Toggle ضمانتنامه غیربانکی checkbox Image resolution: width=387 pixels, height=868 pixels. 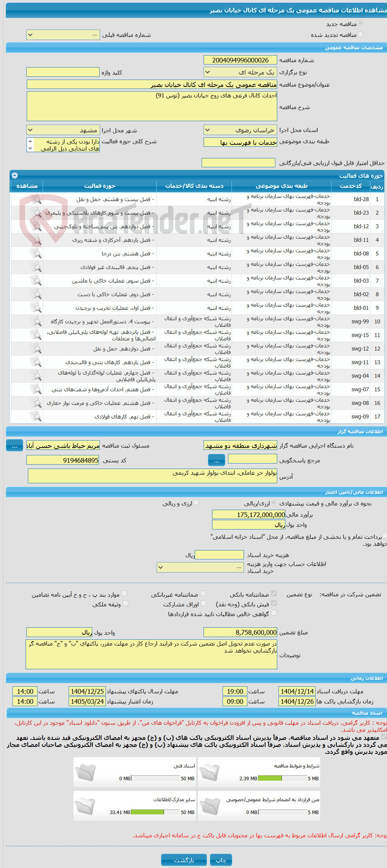(203, 594)
